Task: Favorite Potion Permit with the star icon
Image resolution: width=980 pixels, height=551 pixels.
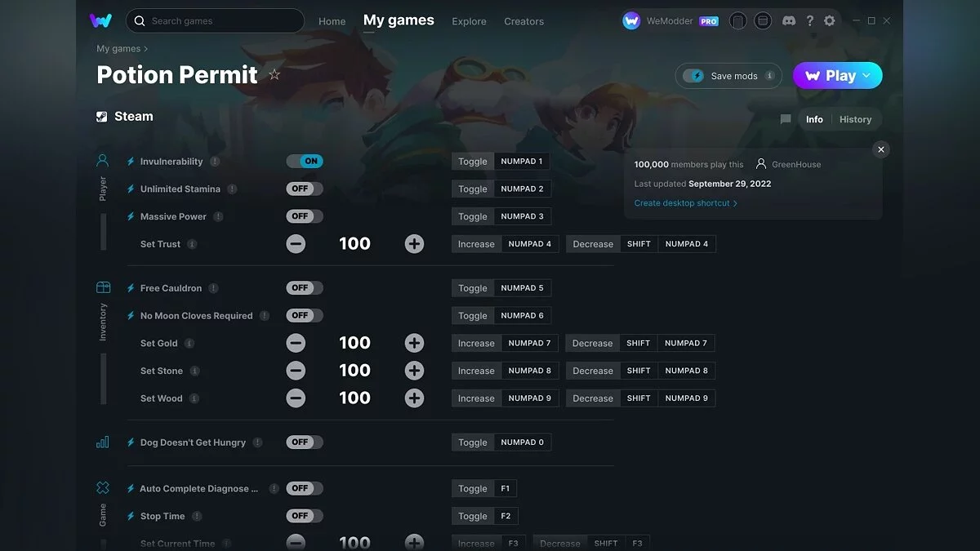Action: click(x=274, y=75)
